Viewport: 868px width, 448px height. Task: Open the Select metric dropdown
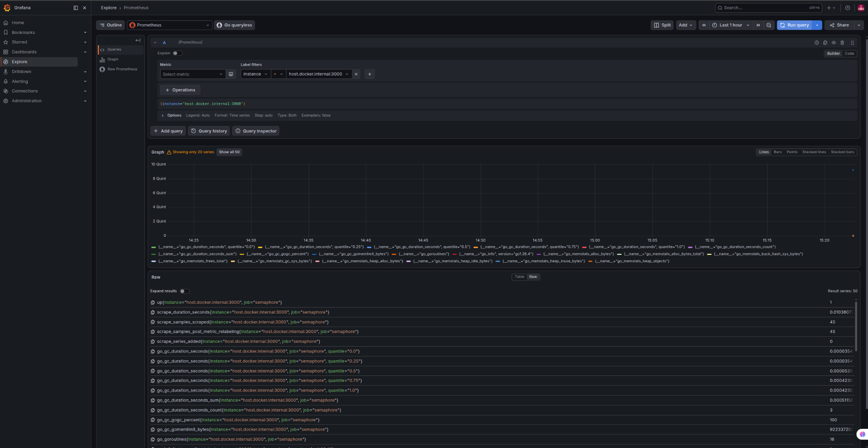pyautogui.click(x=193, y=74)
